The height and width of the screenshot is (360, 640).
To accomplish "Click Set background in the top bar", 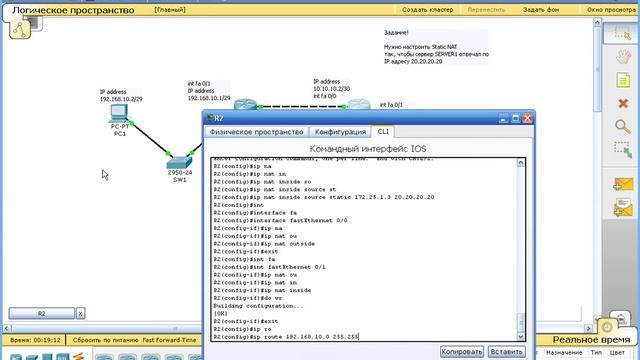I will click(x=541, y=9).
